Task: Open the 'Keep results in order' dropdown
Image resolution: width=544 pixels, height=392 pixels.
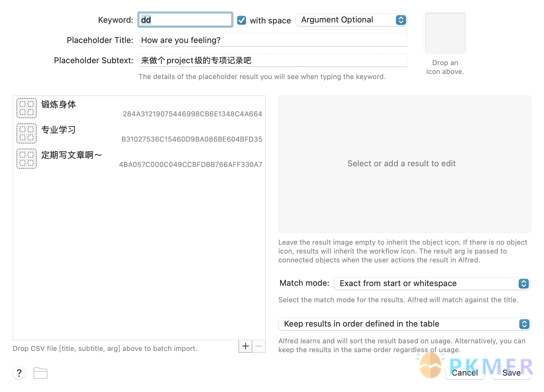Action: [x=405, y=324]
